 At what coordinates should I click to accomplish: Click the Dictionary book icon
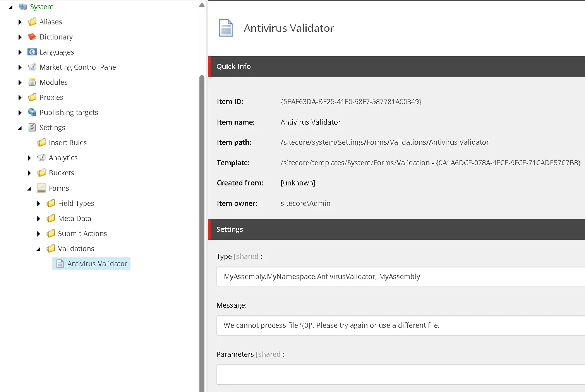pos(32,37)
